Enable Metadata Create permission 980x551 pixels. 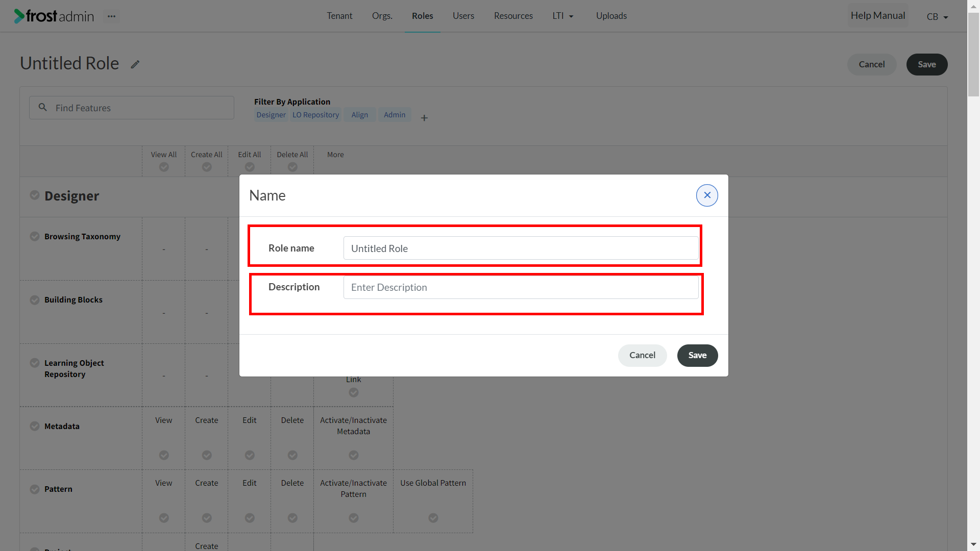[x=207, y=455]
